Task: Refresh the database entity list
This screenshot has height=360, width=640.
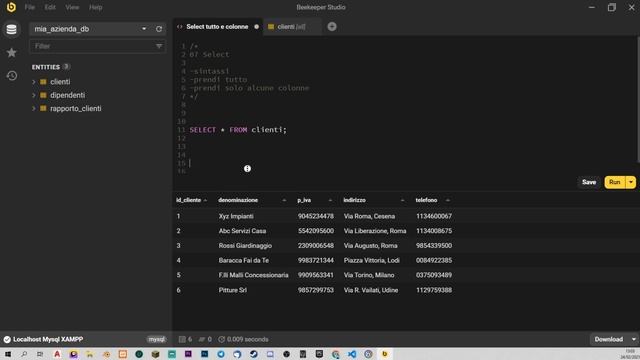Action: pyautogui.click(x=159, y=29)
